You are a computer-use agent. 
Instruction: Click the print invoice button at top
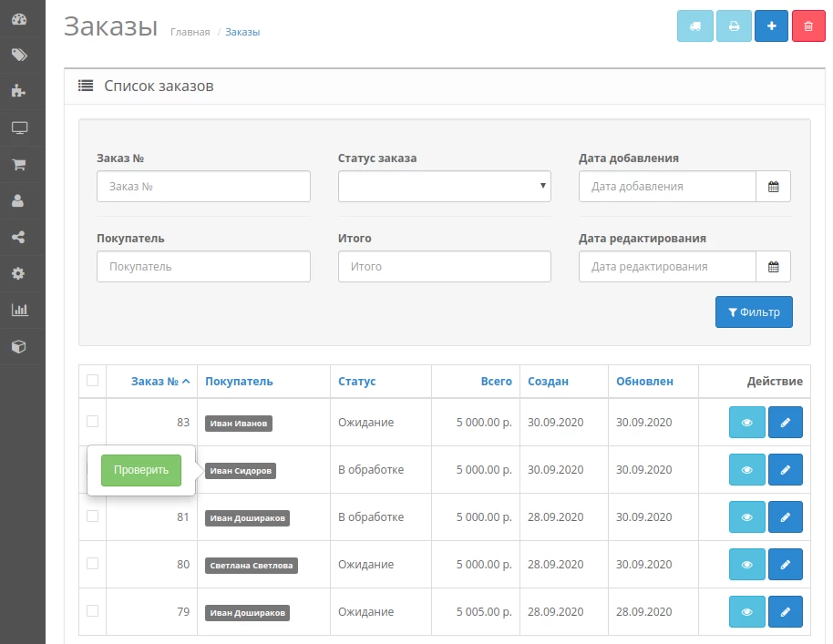[734, 26]
